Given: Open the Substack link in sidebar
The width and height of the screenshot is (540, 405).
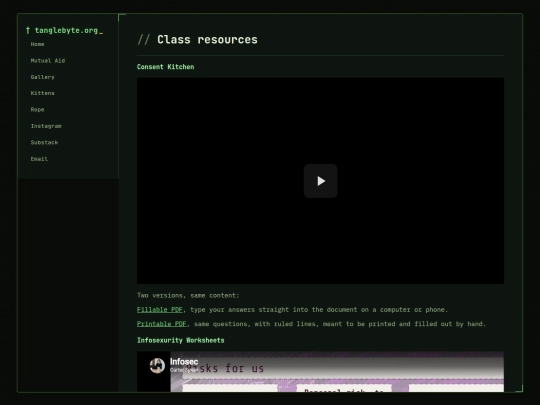Looking at the screenshot, I should (x=44, y=142).
